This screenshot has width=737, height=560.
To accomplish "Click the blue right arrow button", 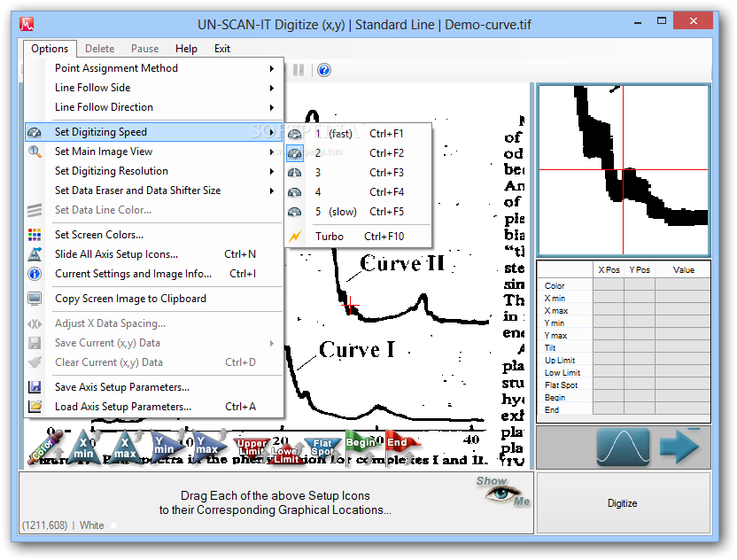I will tap(679, 447).
